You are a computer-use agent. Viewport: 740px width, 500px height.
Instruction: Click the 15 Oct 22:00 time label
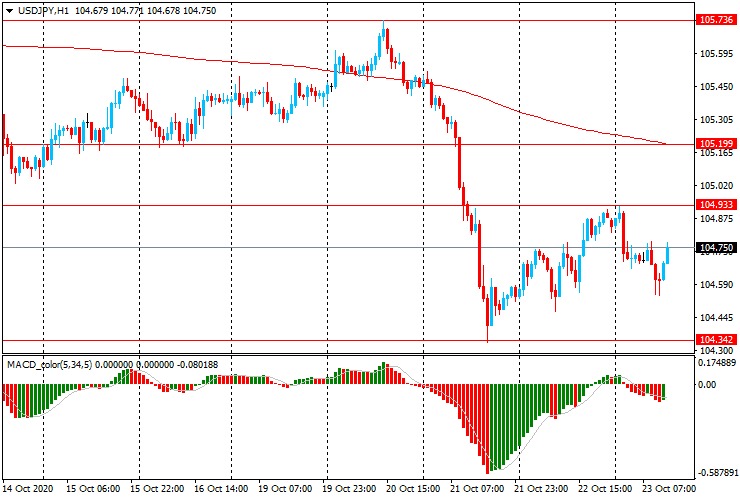coord(157,488)
